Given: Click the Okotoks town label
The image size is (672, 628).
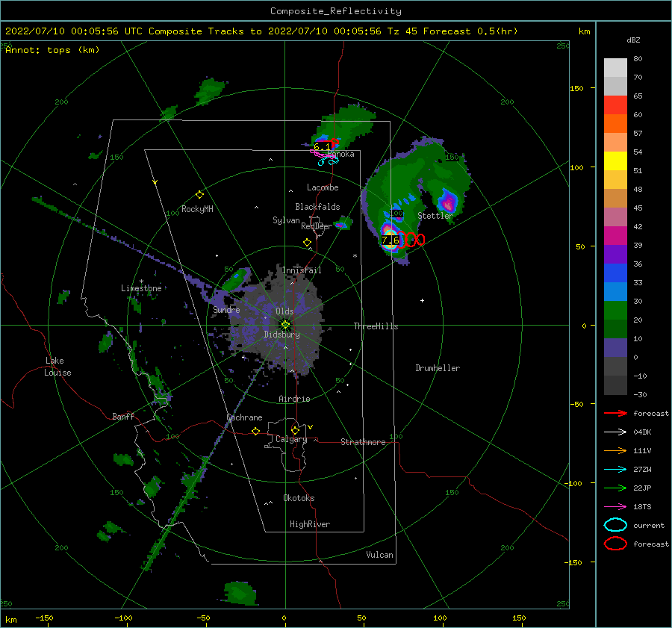Looking at the screenshot, I should coord(299,498).
